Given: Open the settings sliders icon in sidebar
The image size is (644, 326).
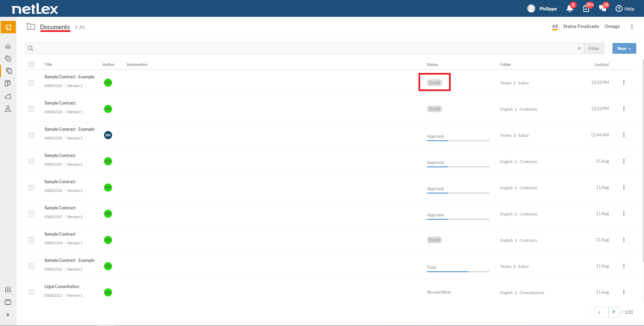Looking at the screenshot, I should tap(8, 289).
